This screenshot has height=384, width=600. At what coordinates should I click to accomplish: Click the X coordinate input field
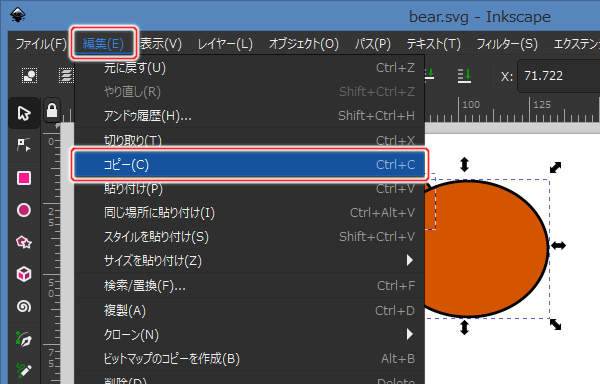point(559,76)
